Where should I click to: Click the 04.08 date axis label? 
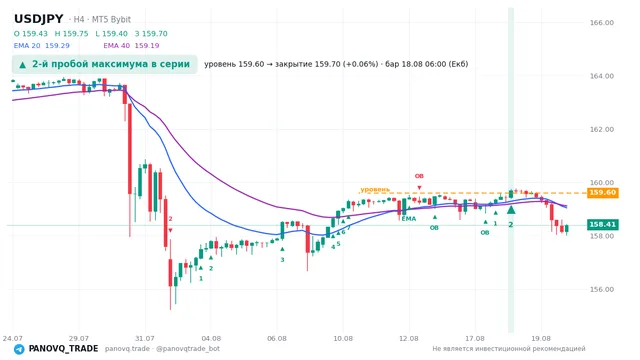click(x=211, y=338)
